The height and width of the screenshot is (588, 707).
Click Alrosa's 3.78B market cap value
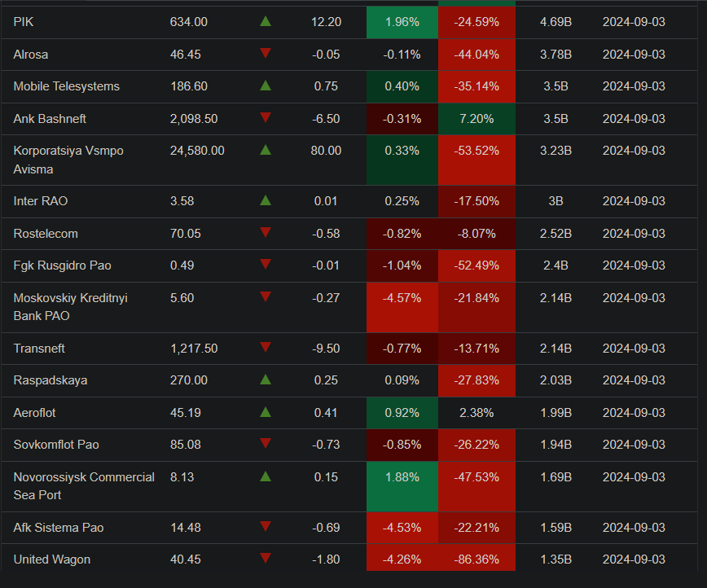click(x=555, y=55)
